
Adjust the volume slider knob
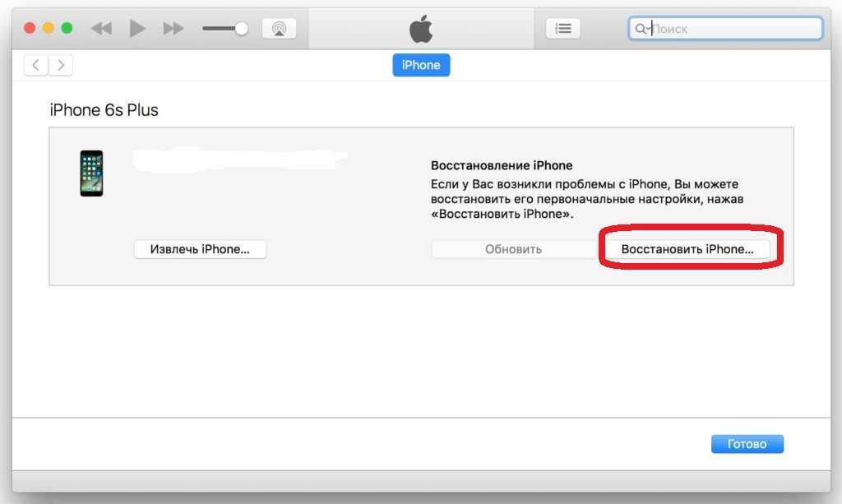click(242, 29)
